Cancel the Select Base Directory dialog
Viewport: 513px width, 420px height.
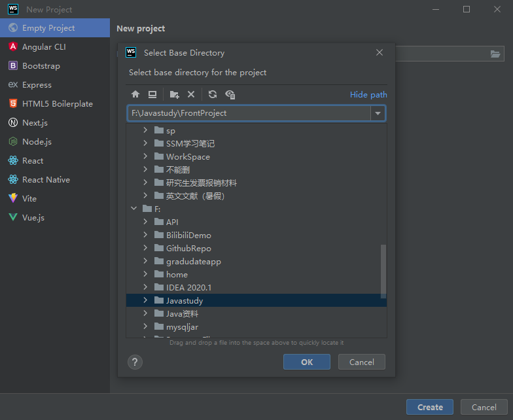point(361,362)
